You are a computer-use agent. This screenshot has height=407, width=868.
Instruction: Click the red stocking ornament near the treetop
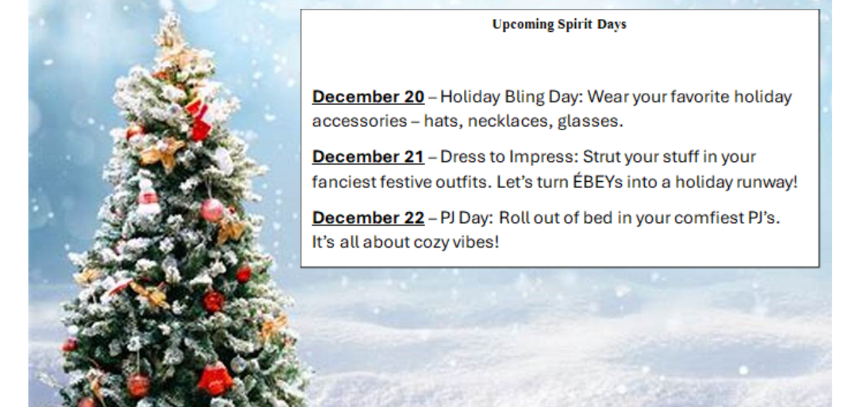tap(201, 121)
